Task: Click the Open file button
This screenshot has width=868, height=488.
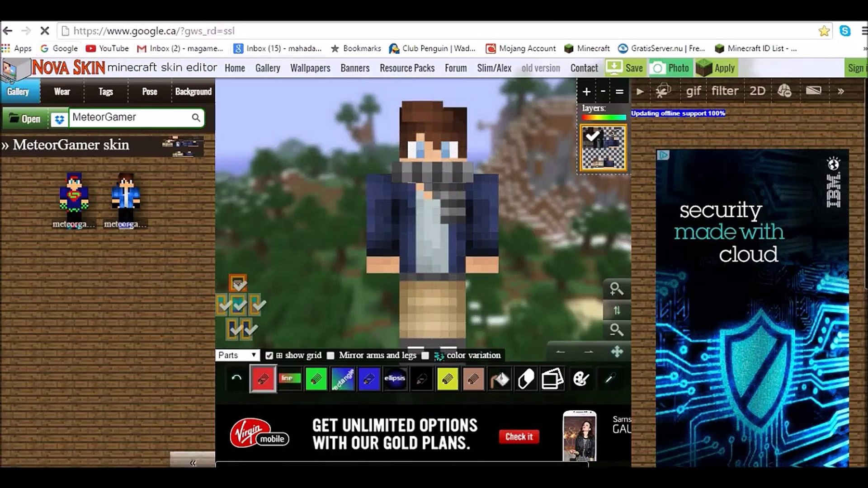Action: pos(25,119)
